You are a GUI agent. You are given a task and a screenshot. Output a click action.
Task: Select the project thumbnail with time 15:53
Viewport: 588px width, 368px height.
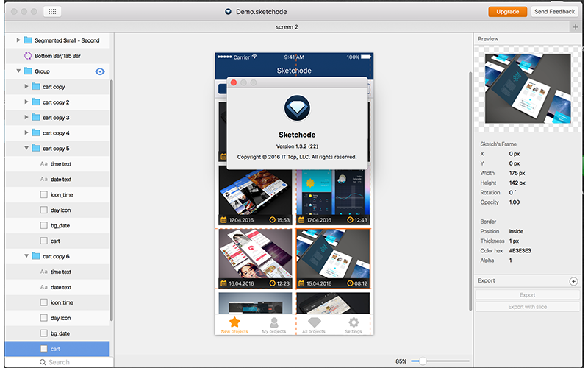[x=255, y=195]
